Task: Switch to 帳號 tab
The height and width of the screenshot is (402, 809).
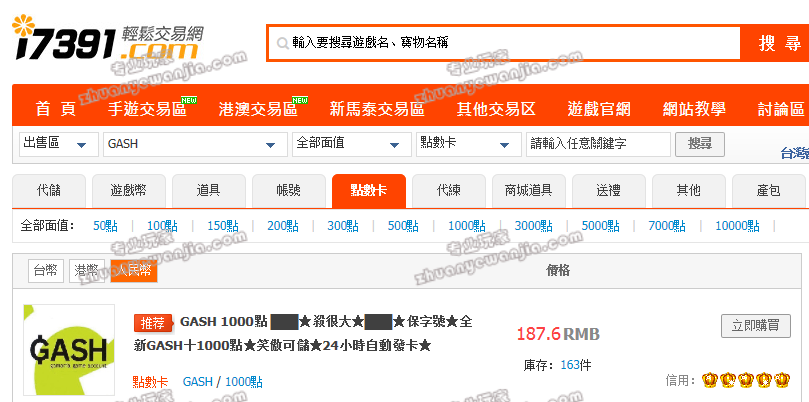Action: [x=289, y=191]
